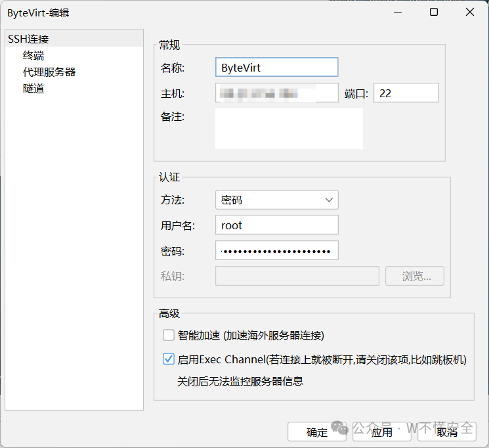Screen dimensions: 489x448
Task: Click the disabled 私钥 private key field
Action: tap(297, 276)
